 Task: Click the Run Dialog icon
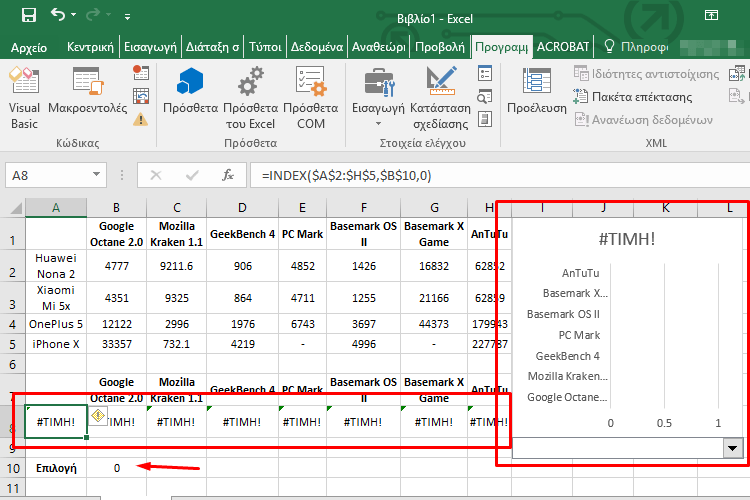pos(485,119)
